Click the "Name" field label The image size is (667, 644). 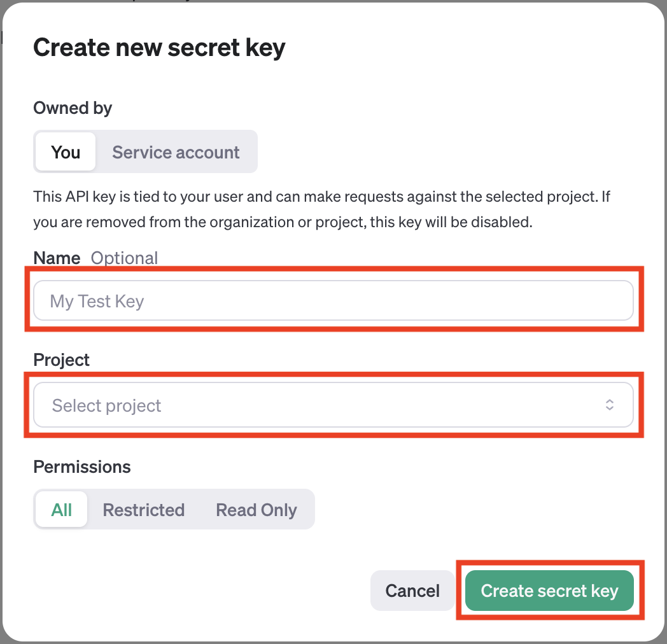57,258
